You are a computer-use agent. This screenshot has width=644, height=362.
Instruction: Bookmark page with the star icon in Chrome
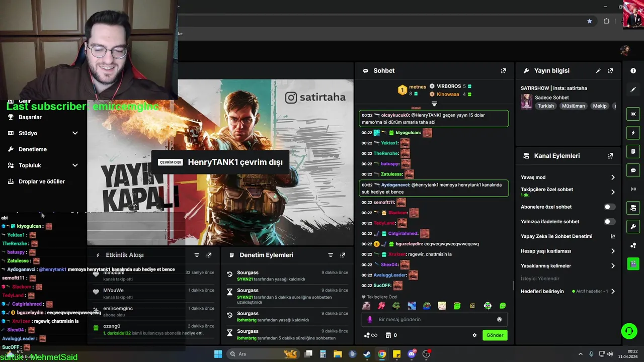click(590, 21)
